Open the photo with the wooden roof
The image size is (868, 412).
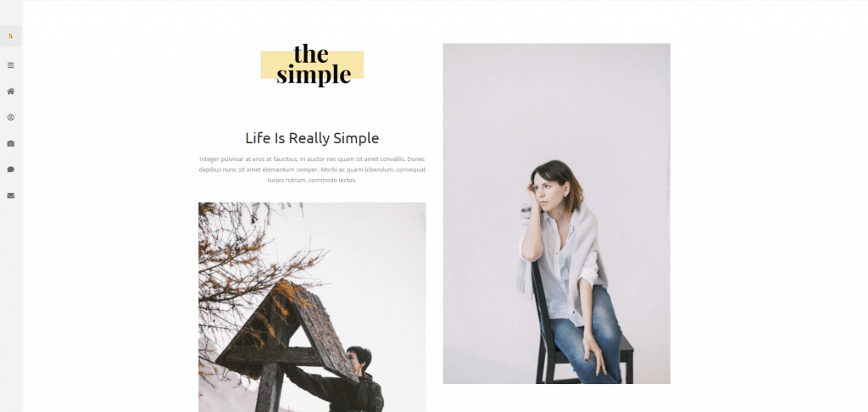tap(312, 308)
